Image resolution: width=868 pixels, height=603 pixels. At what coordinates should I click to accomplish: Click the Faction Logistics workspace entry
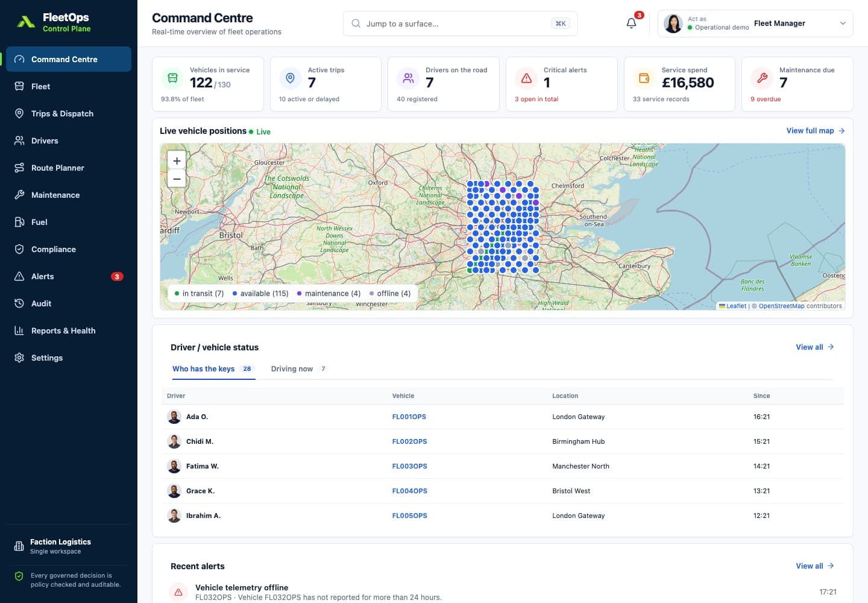tap(69, 546)
